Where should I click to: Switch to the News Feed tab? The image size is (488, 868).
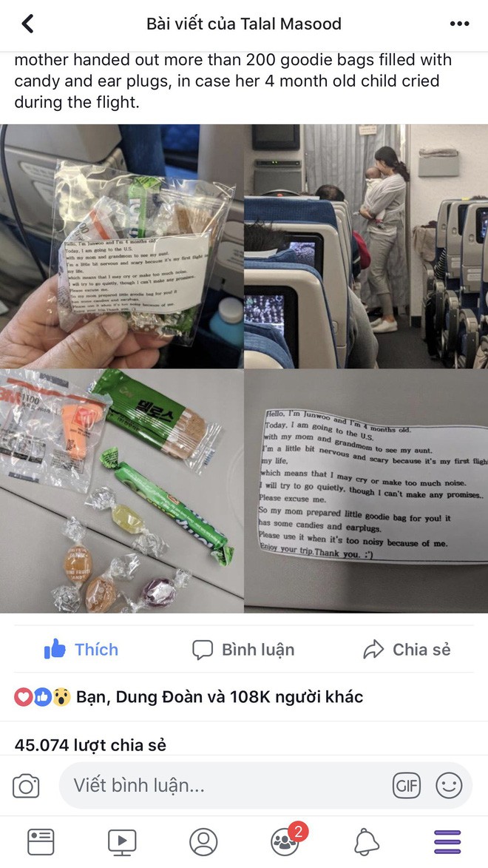[x=41, y=842]
